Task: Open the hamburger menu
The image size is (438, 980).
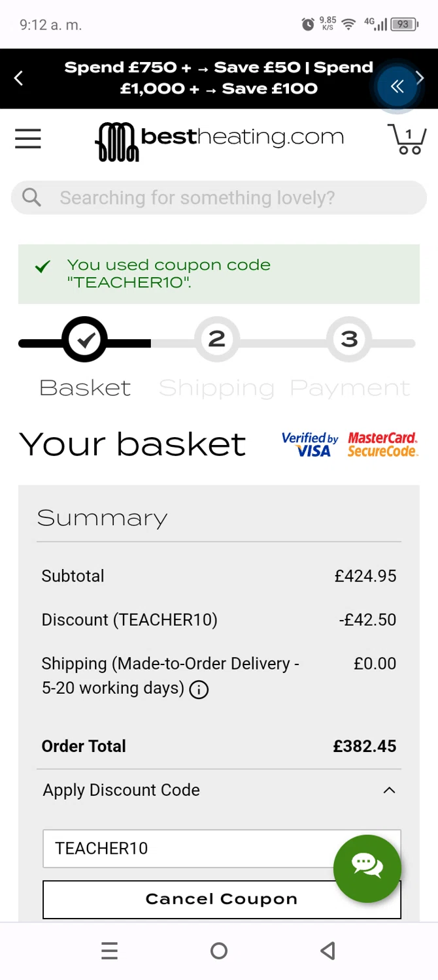Action: (28, 139)
